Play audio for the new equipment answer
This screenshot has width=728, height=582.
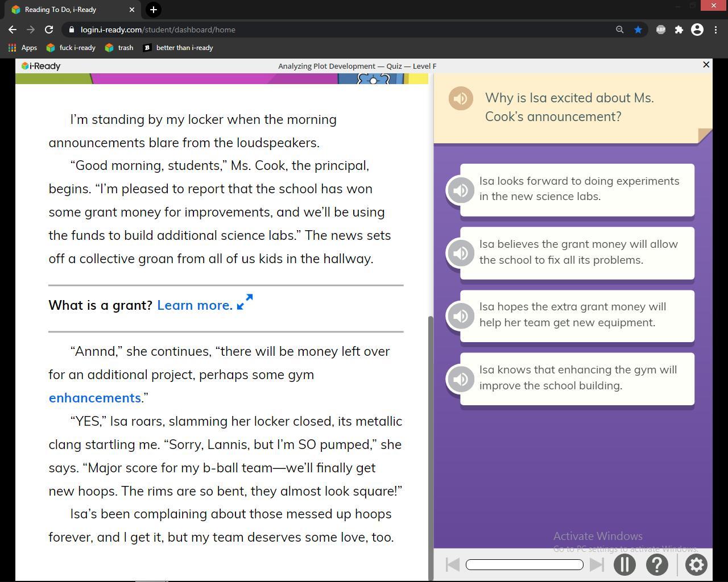click(461, 316)
